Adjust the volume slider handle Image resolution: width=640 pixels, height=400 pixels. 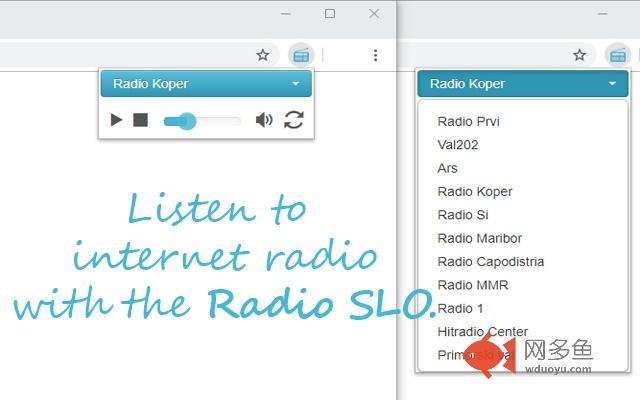[x=188, y=121]
